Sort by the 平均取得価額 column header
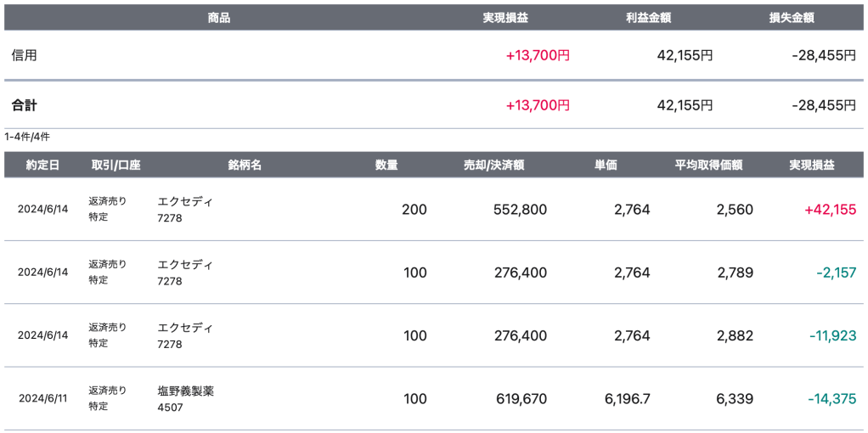 point(708,165)
